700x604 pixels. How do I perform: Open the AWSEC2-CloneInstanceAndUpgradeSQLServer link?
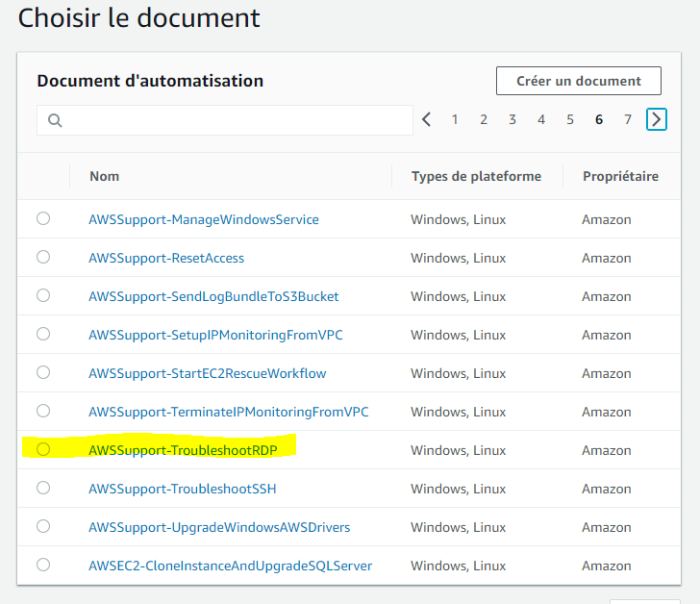coord(231,566)
